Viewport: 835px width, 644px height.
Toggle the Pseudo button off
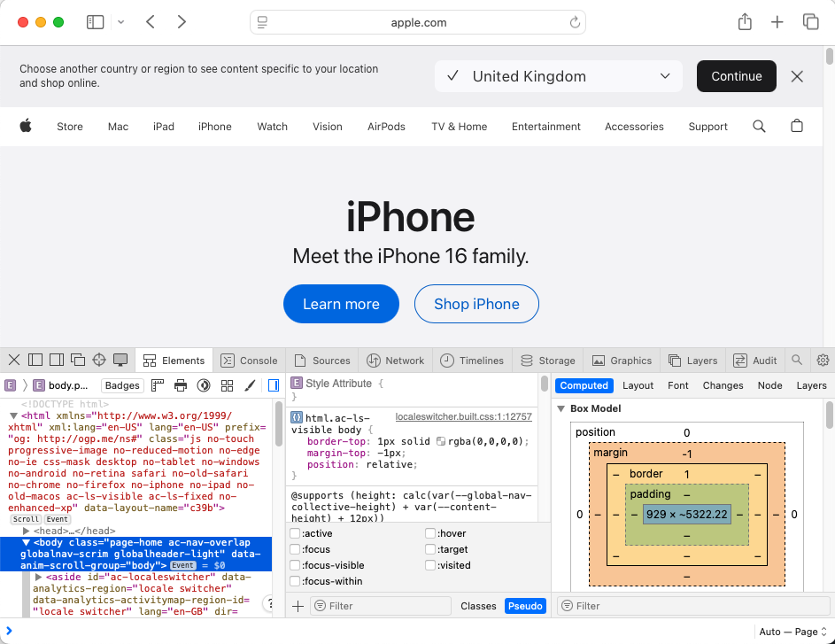525,606
